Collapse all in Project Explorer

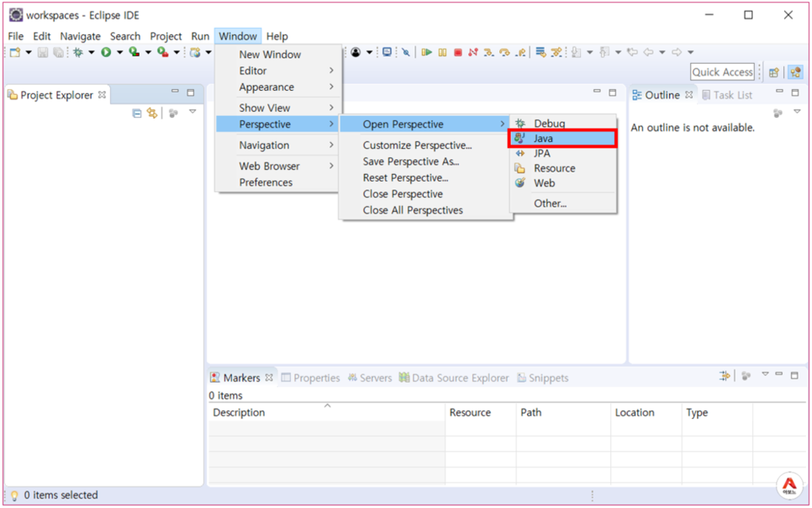point(137,113)
